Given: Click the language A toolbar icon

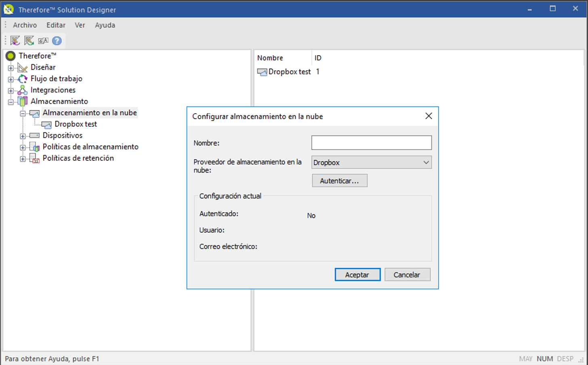Looking at the screenshot, I should coord(43,41).
